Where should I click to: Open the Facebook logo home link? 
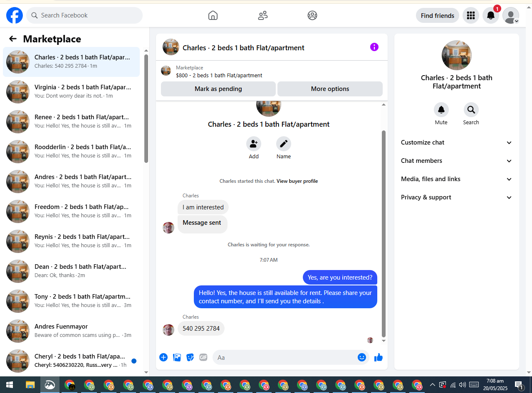[15, 15]
